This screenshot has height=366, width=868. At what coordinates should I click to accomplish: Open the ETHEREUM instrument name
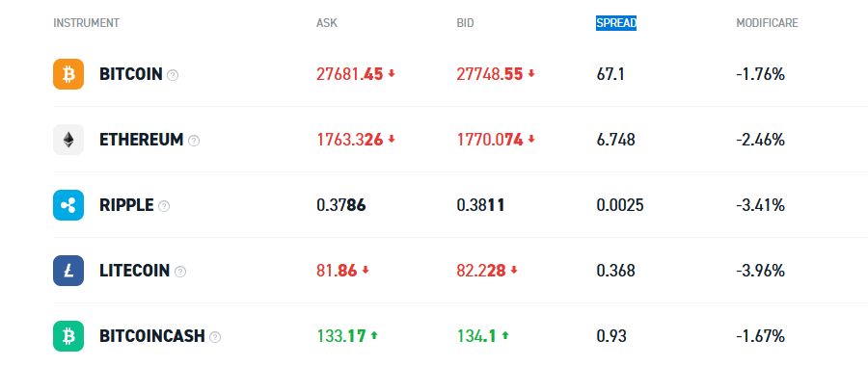[141, 140]
